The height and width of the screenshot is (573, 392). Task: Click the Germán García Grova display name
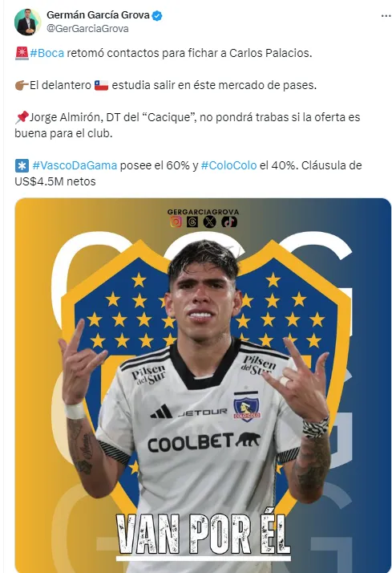(98, 15)
